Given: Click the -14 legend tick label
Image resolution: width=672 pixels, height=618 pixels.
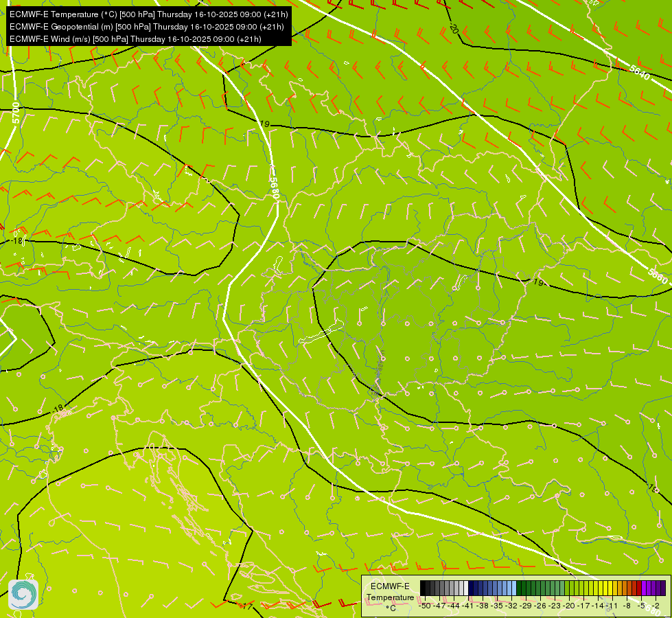Looking at the screenshot, I should coord(598,606).
